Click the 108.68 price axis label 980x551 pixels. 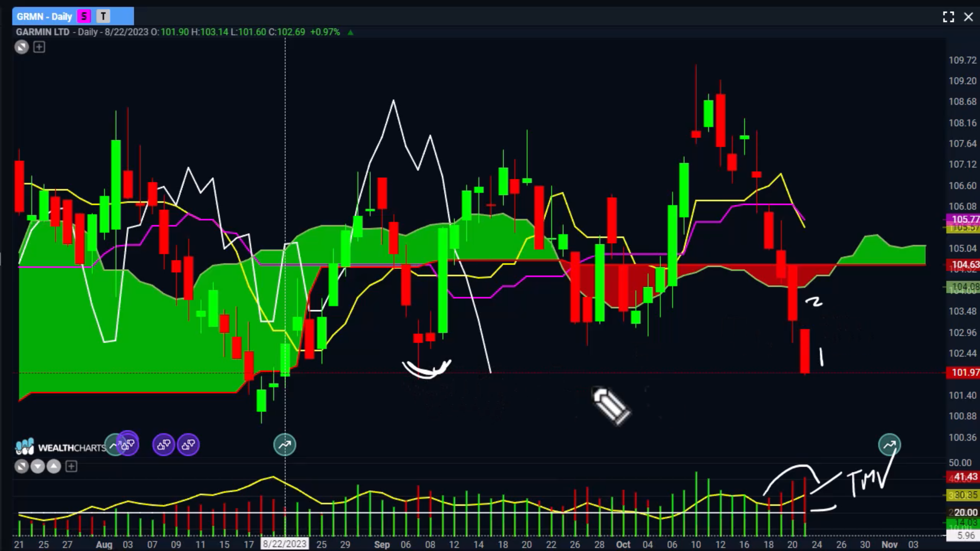click(963, 102)
